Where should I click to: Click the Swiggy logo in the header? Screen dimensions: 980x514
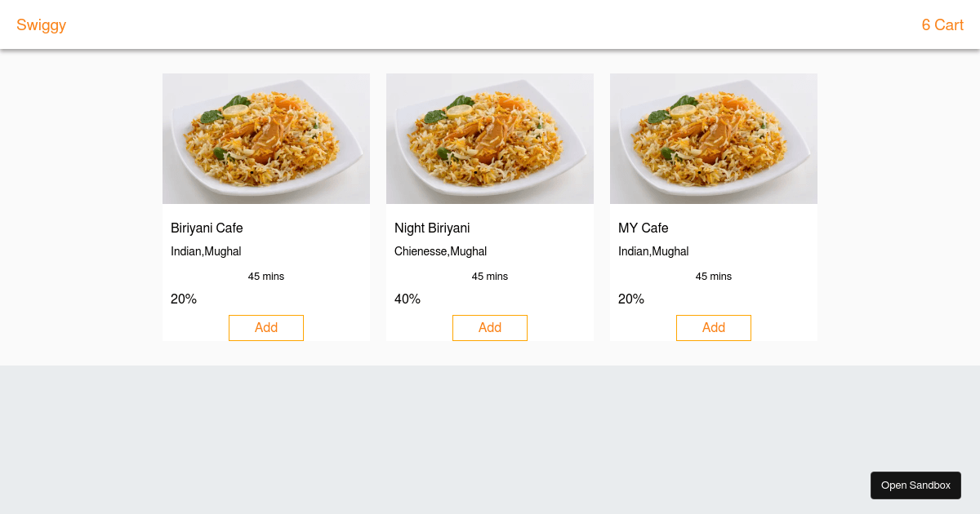point(41,24)
